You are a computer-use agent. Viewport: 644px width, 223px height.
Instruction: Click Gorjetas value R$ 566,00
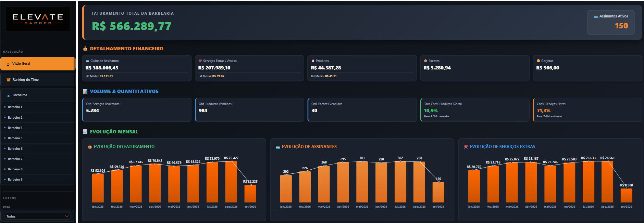(547, 68)
